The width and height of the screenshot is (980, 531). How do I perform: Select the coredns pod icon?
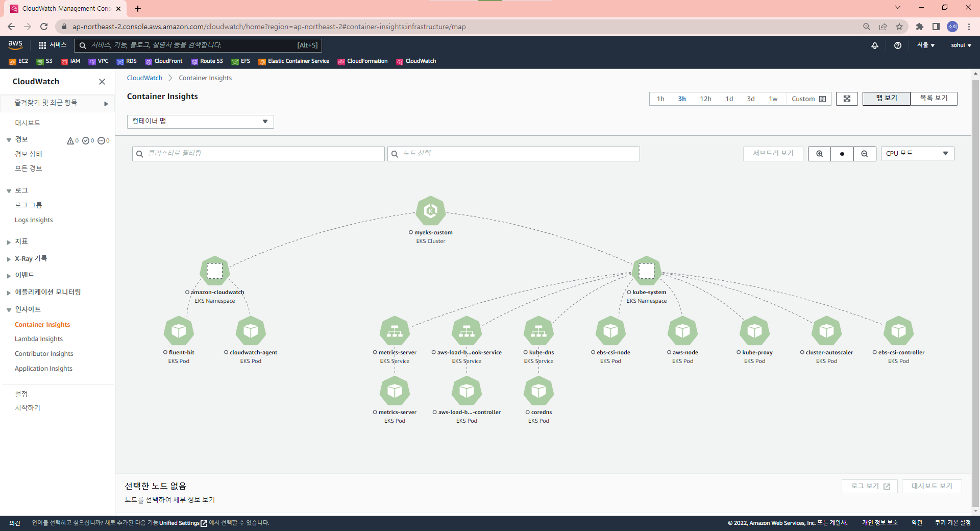(538, 391)
